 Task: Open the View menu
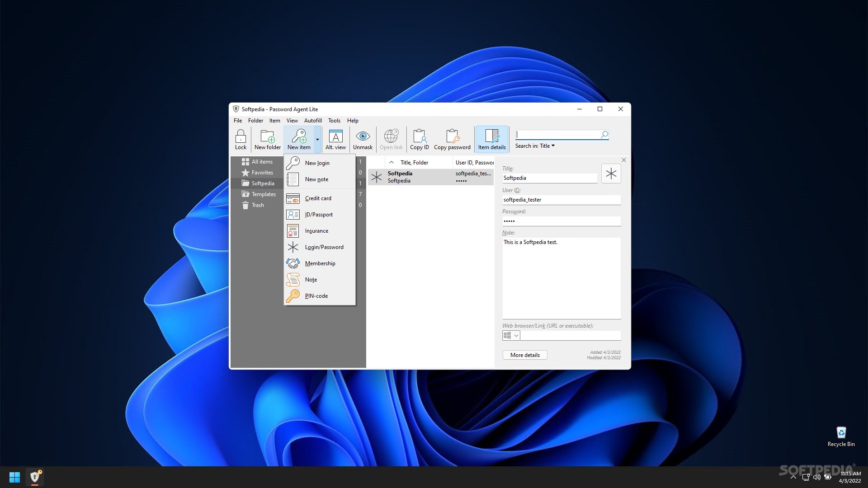(x=292, y=121)
